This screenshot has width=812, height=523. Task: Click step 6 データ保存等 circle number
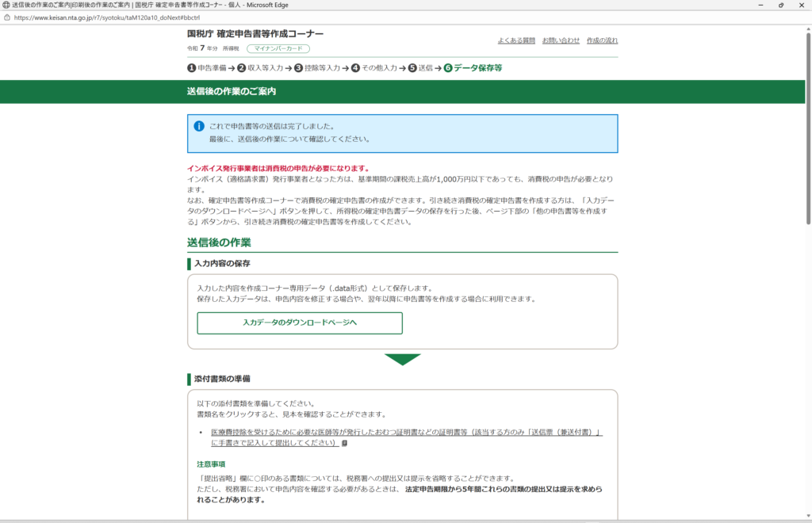pyautogui.click(x=448, y=68)
